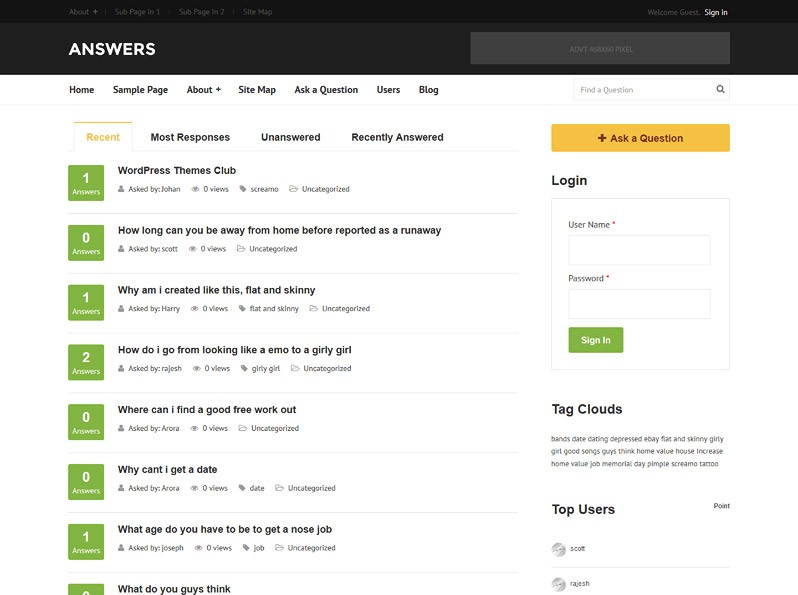798x595 pixels.
Task: Expand the About menu in main navigation
Action: [203, 90]
